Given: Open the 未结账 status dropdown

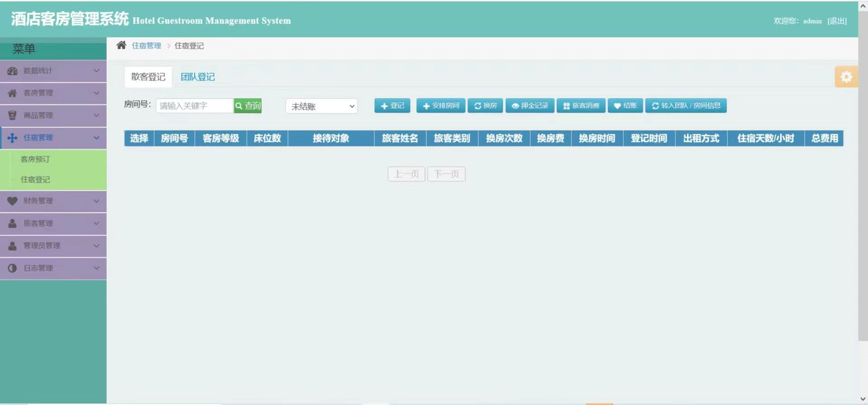Looking at the screenshot, I should tap(321, 106).
